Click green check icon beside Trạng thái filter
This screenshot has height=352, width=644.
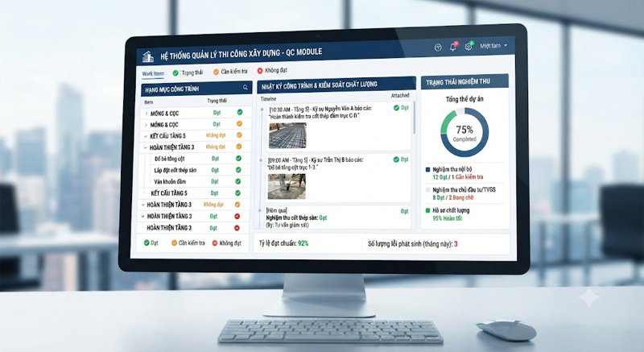[175, 73]
